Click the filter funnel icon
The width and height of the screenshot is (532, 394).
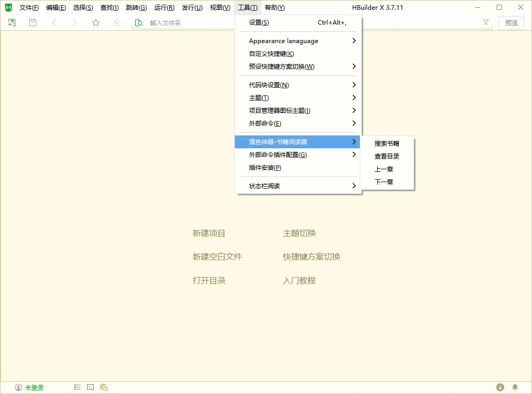click(486, 23)
